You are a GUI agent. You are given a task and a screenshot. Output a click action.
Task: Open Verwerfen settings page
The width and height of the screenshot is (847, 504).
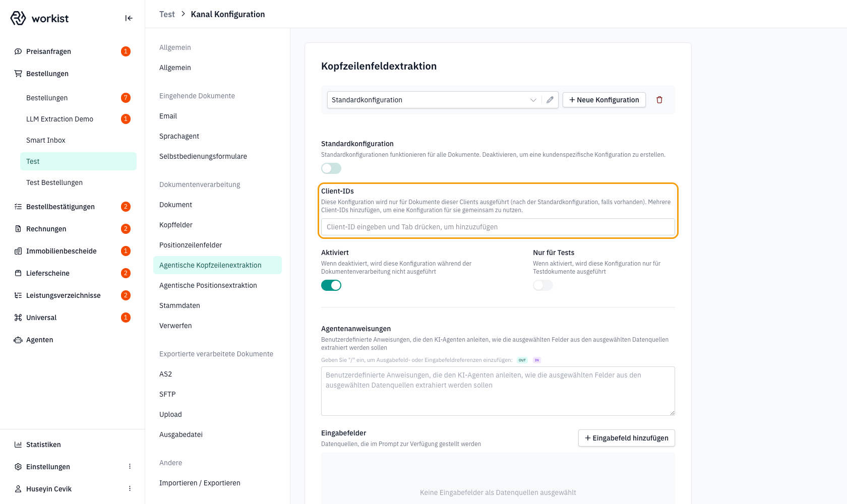tap(217, 326)
